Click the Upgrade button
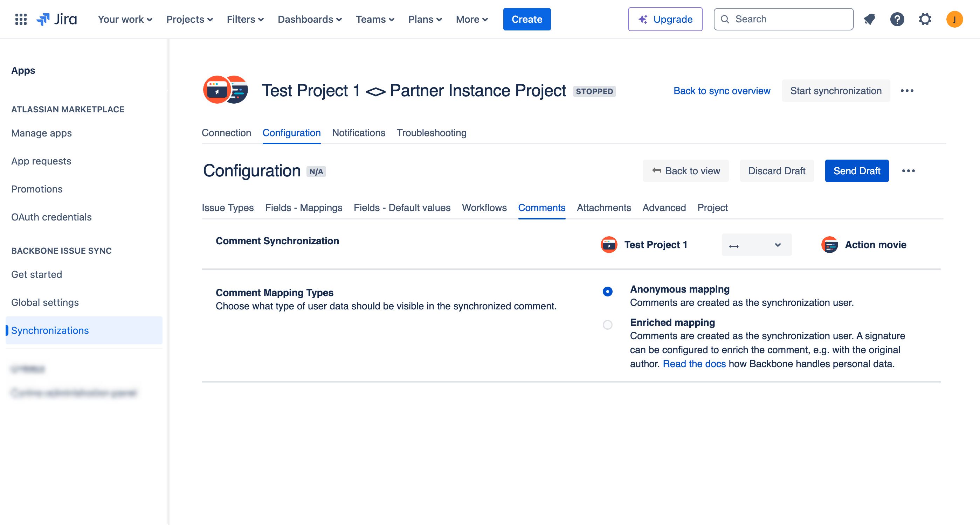This screenshot has width=980, height=525. pos(665,19)
